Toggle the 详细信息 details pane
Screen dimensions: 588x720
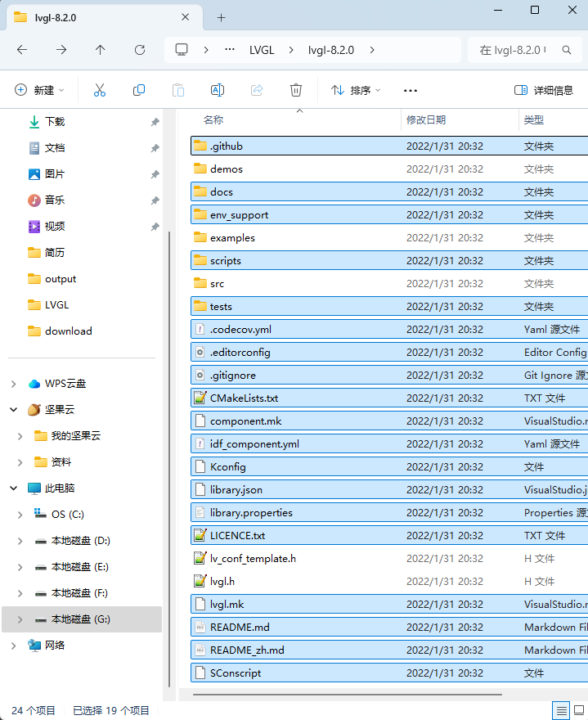[544, 90]
